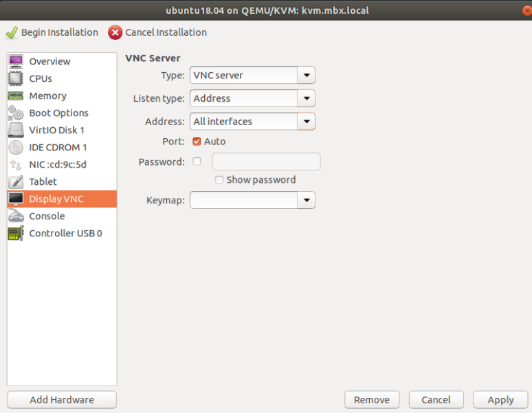Select Console in the hardware list
The width and height of the screenshot is (532, 413).
tap(62, 216)
